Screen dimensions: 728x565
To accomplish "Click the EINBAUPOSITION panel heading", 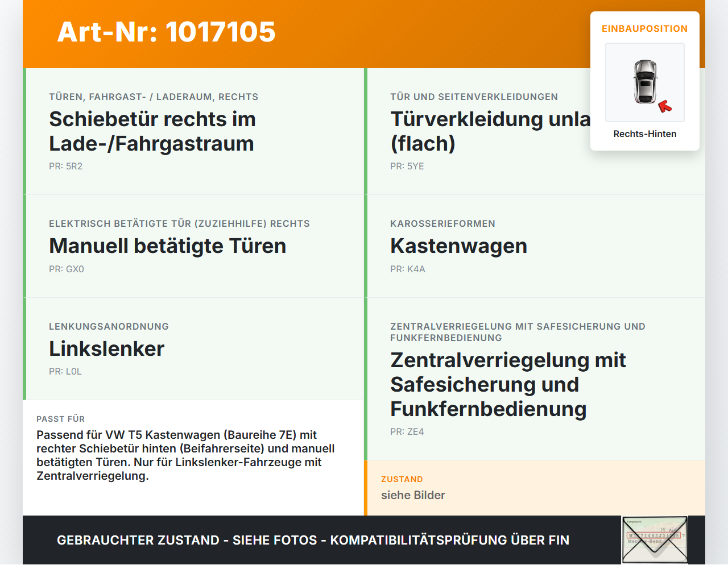I will [645, 28].
